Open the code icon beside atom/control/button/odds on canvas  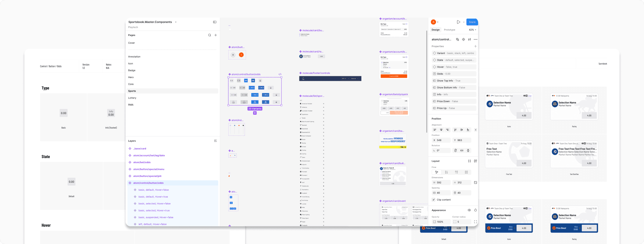tap(280, 74)
